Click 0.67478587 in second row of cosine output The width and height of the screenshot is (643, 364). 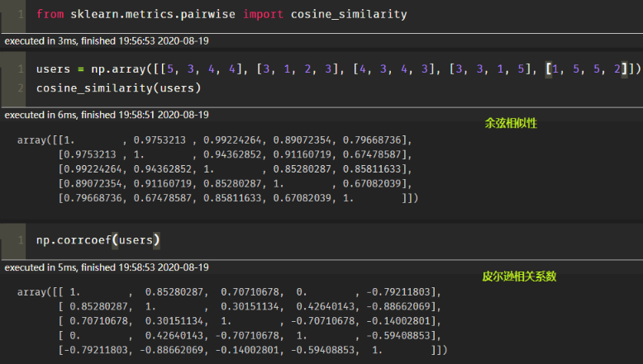pyautogui.click(x=372, y=154)
